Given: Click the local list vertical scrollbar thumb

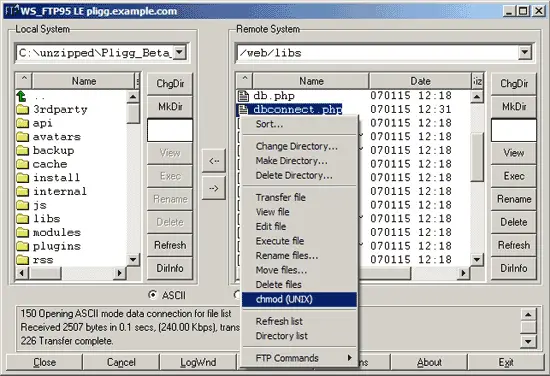Looking at the screenshot, I should click(x=133, y=114).
